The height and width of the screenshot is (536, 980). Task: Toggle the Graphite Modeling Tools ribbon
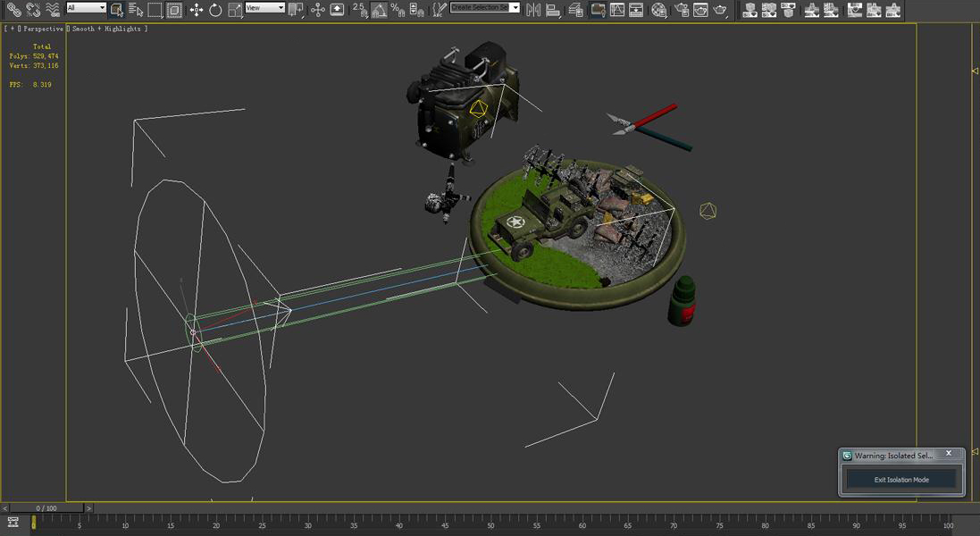coord(598,9)
